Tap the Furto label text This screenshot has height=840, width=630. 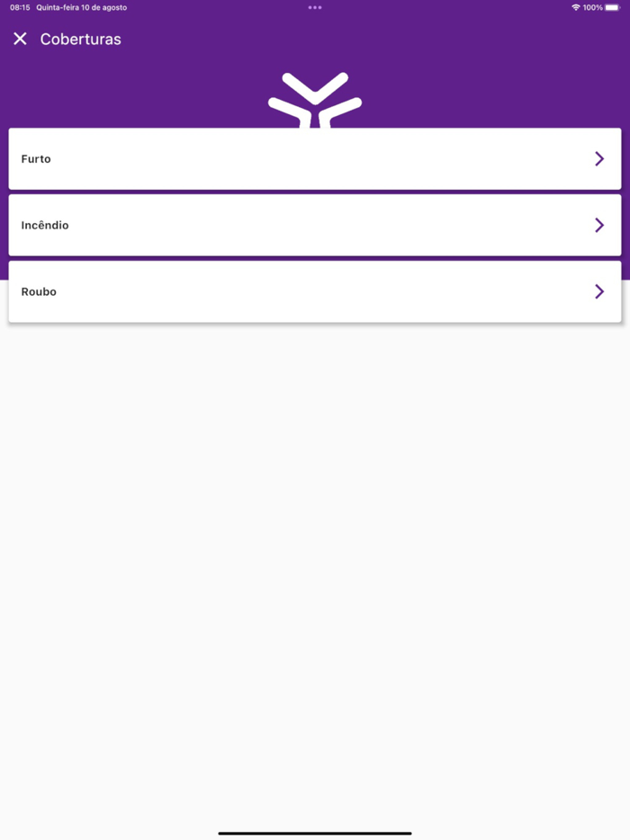36,158
